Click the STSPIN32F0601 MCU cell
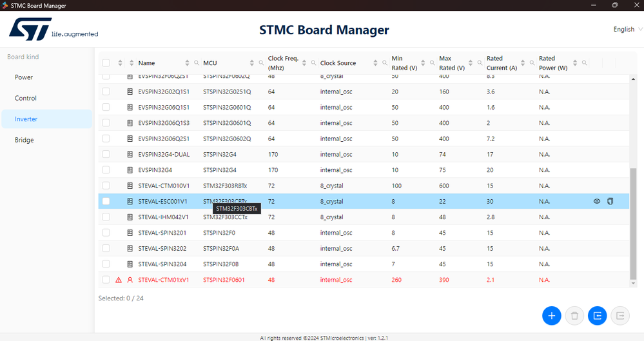 [x=224, y=280]
